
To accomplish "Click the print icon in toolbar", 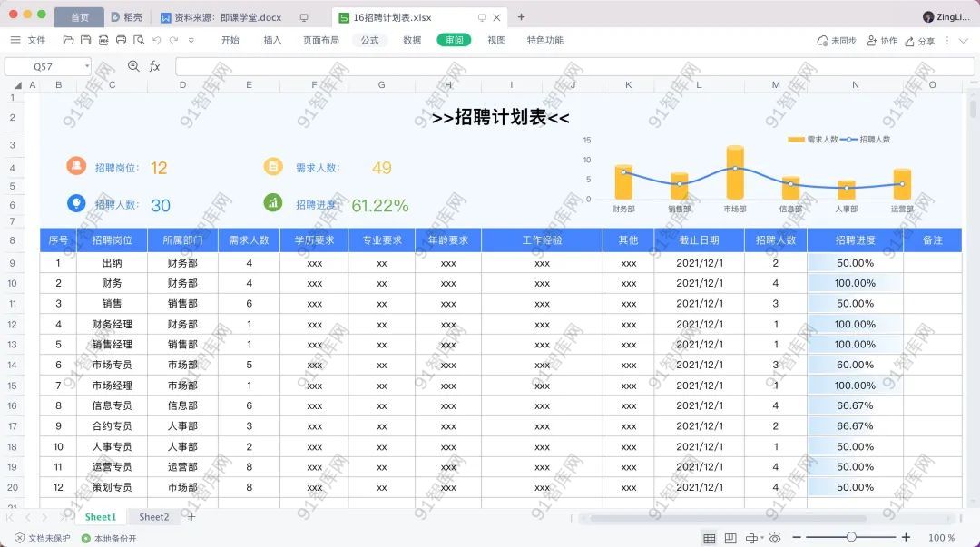I will click(121, 40).
